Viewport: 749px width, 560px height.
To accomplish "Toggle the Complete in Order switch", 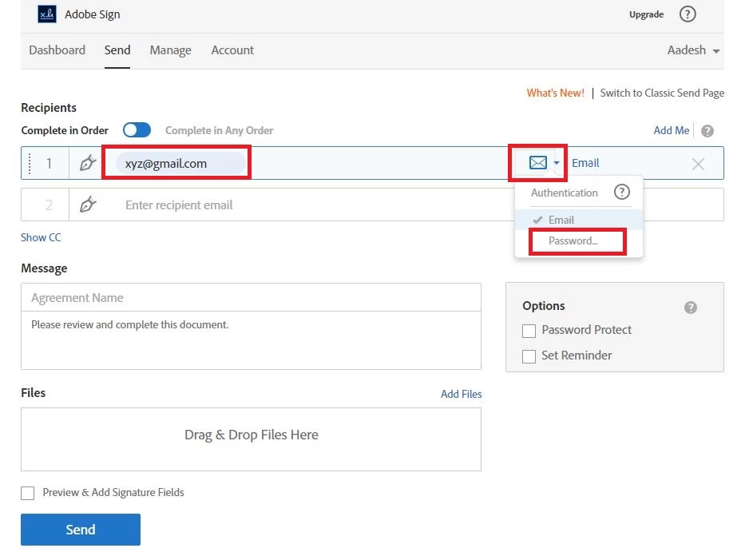I will (137, 130).
